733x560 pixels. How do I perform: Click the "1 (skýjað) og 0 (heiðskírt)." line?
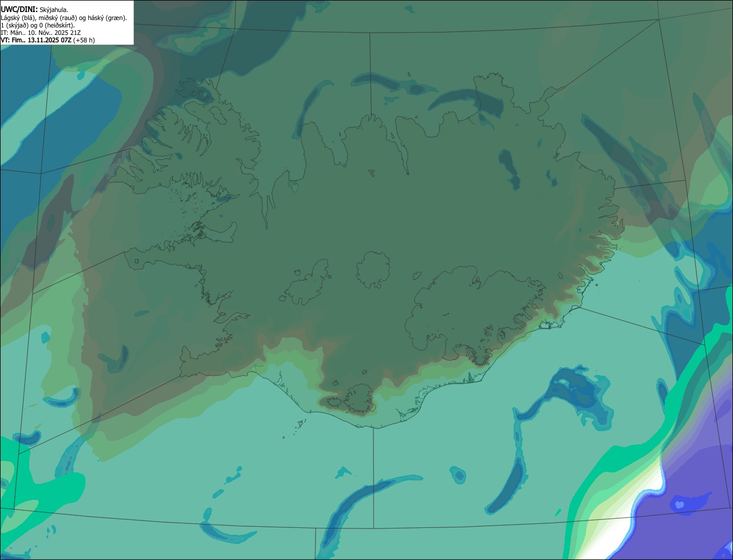point(38,25)
